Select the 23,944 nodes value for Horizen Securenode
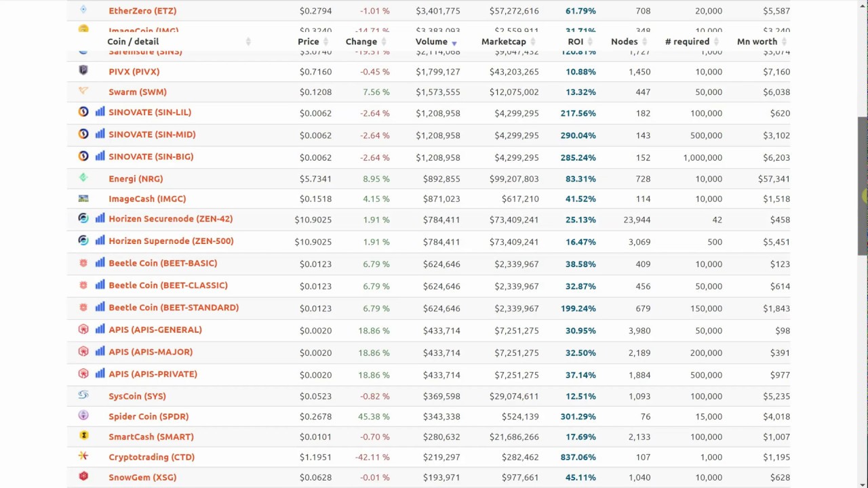This screenshot has height=488, width=868. coord(637,220)
